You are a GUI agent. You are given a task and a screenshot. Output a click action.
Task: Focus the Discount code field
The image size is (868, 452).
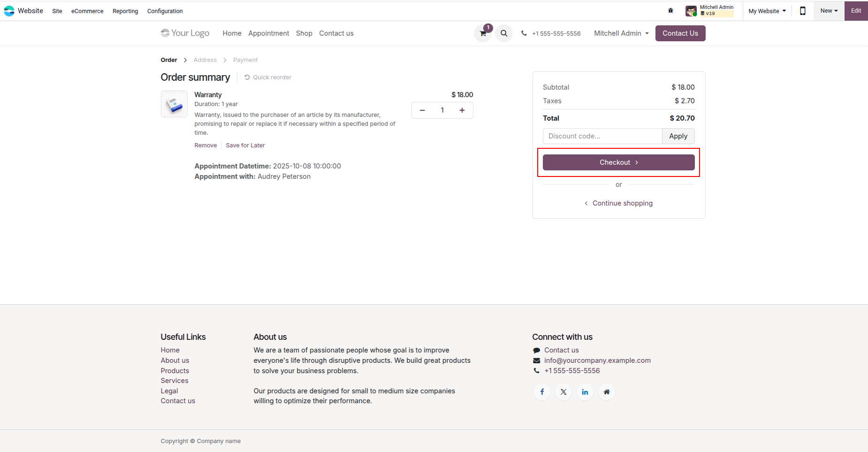pyautogui.click(x=602, y=136)
